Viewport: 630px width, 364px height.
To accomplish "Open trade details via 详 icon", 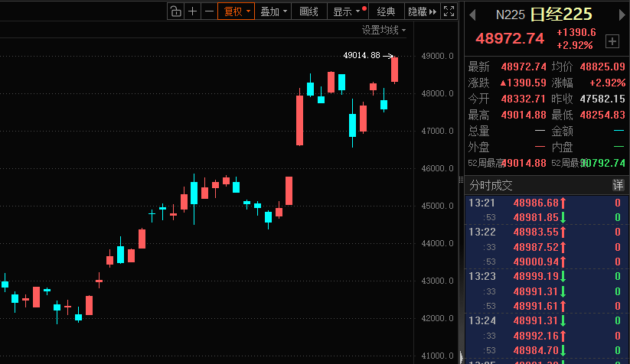I will point(618,185).
